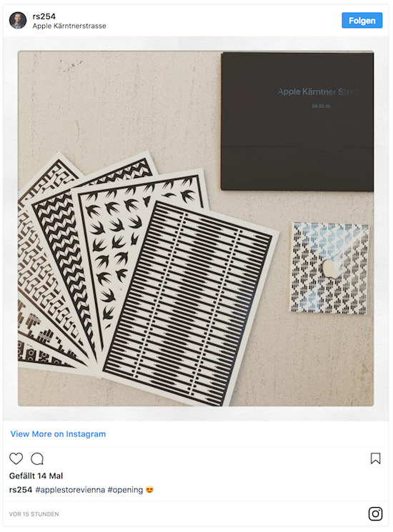Image resolution: width=393 pixels, height=532 pixels.
Task: Open the rs254 profile avatar picture
Action: pos(18,21)
